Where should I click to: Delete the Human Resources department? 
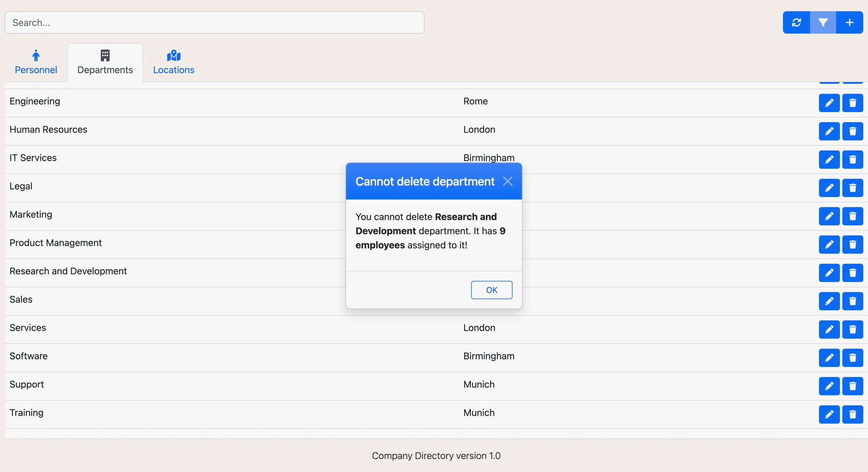click(853, 131)
